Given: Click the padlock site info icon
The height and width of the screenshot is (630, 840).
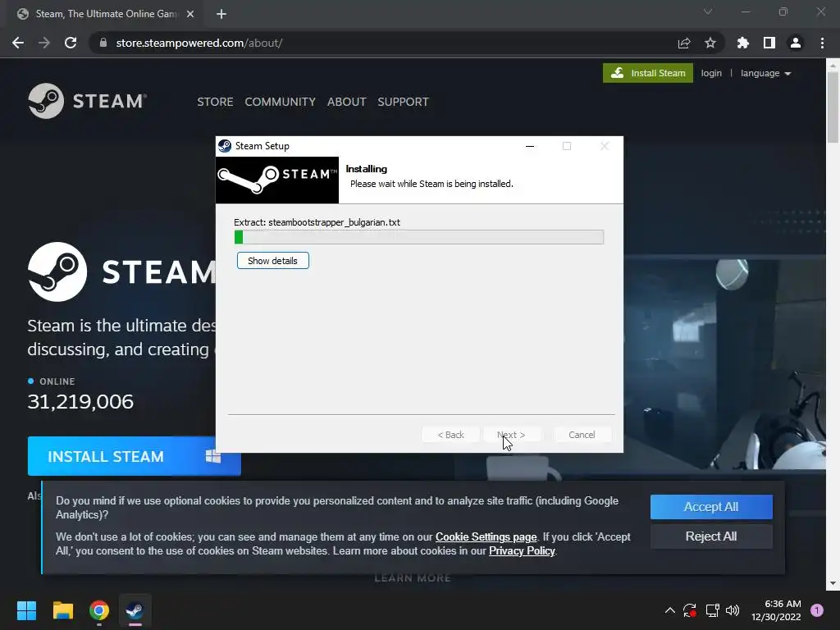Looking at the screenshot, I should [x=103, y=43].
